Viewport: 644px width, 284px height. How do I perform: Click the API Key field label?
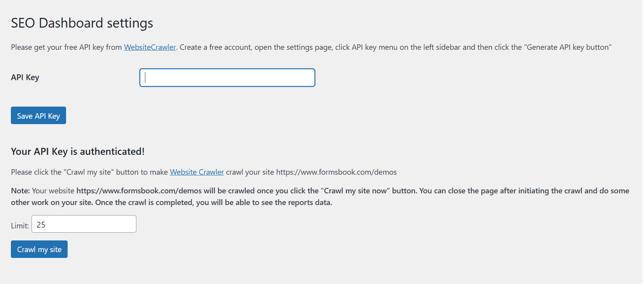click(25, 77)
